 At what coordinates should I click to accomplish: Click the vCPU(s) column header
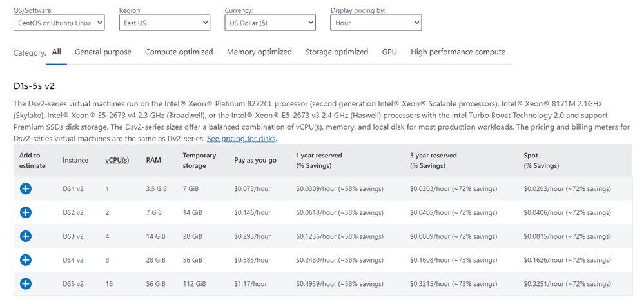[x=117, y=160]
